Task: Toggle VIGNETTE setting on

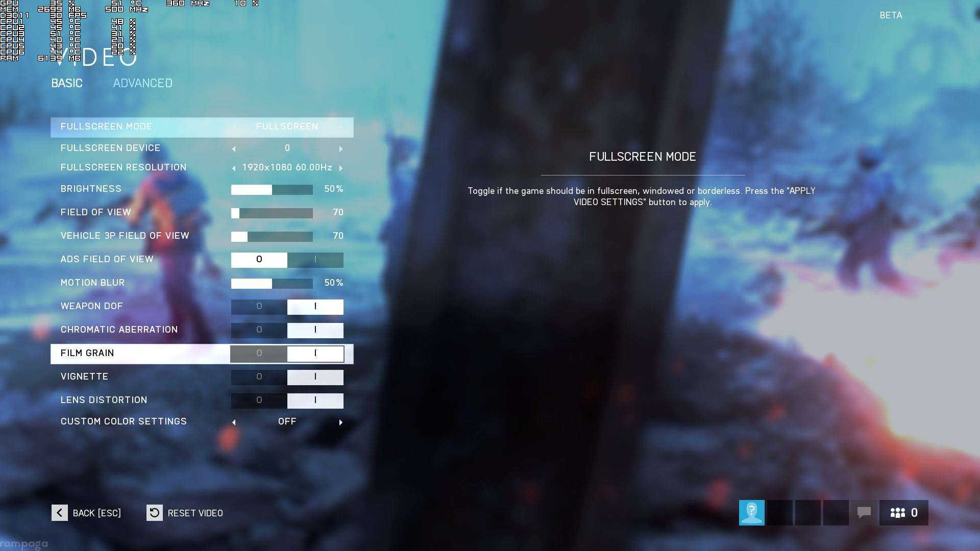Action: point(315,376)
